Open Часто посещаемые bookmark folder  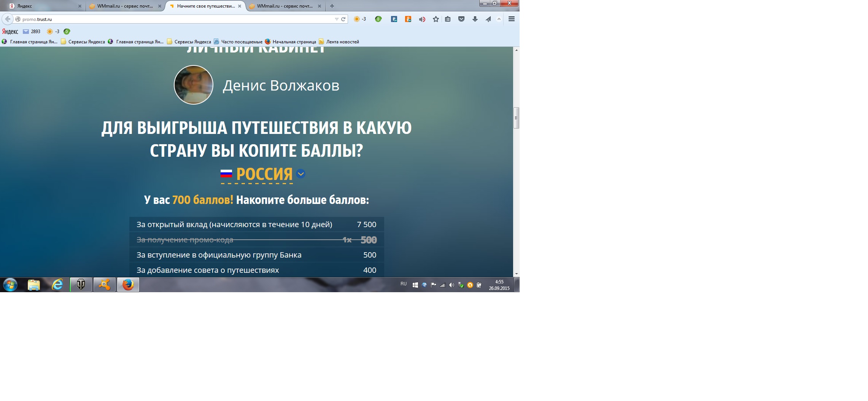coord(238,42)
